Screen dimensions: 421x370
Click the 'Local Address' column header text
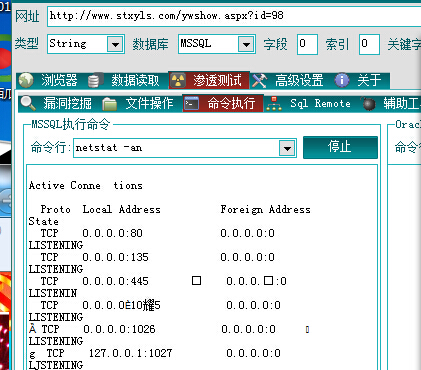point(122,210)
